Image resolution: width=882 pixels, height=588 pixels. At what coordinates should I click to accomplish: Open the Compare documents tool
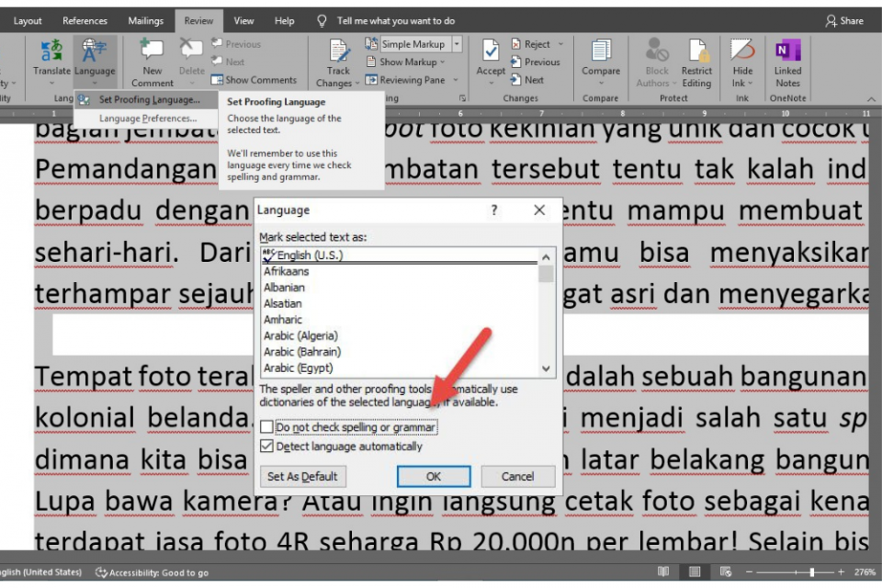point(601,62)
